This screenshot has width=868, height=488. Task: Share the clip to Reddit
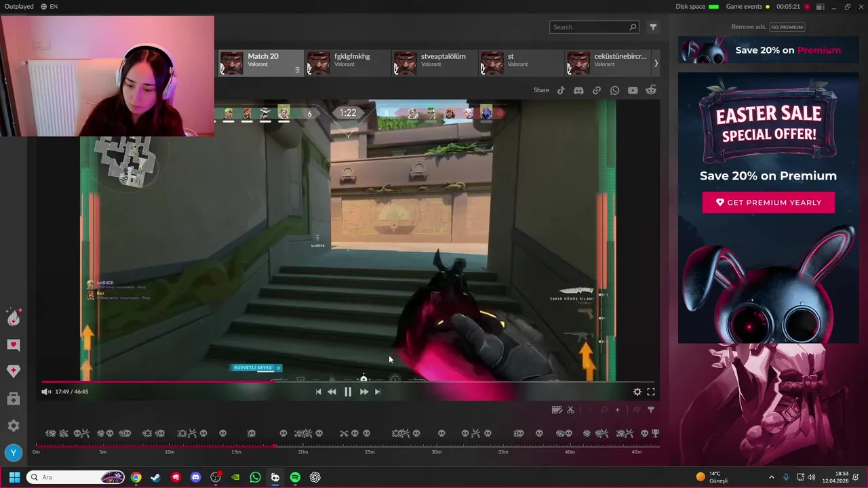click(651, 90)
